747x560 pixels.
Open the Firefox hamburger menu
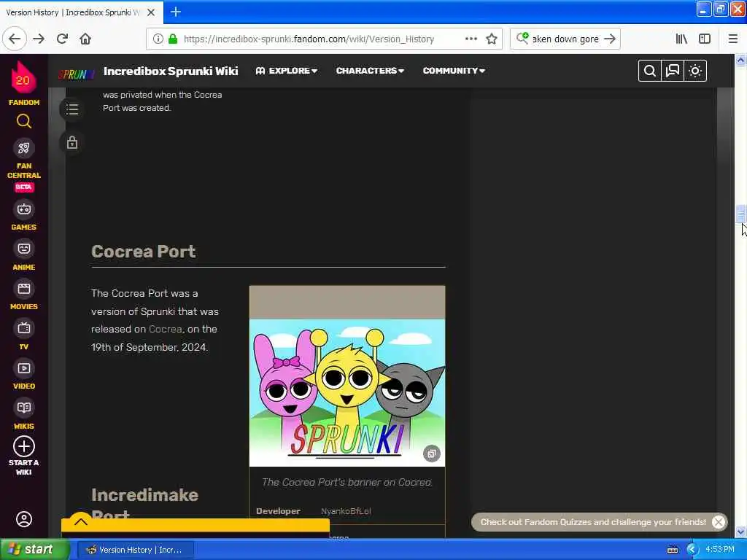[732, 39]
